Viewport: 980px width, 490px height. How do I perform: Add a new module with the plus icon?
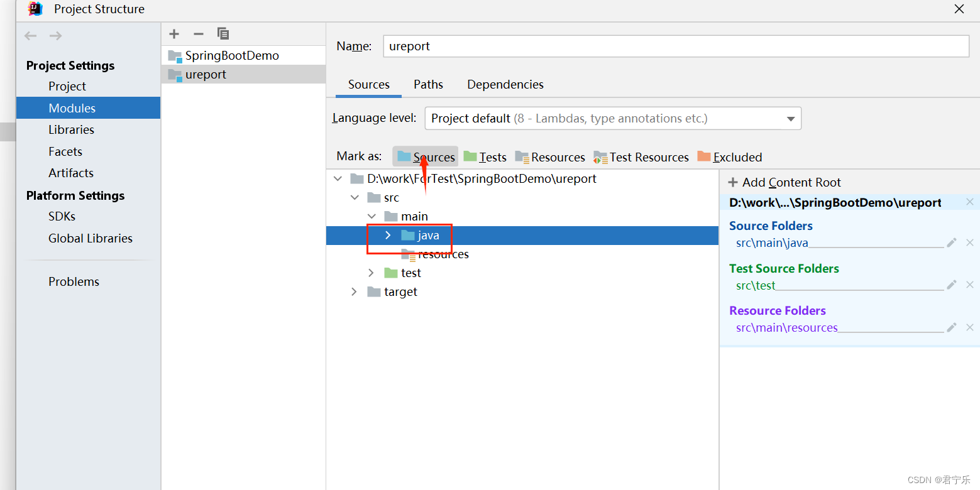pyautogui.click(x=173, y=34)
